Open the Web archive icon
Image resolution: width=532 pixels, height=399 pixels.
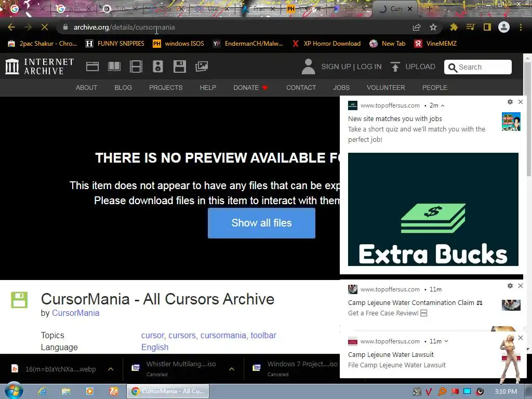(x=92, y=66)
